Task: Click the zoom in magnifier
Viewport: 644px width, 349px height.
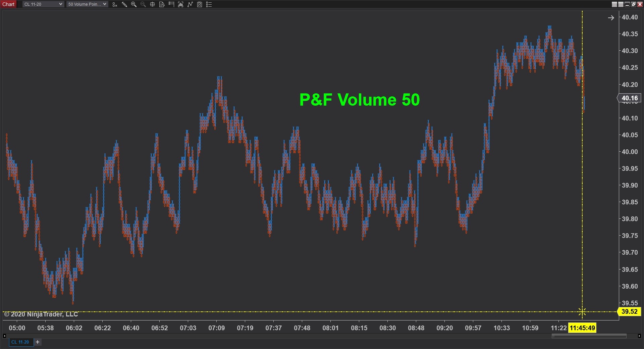Action: click(134, 4)
